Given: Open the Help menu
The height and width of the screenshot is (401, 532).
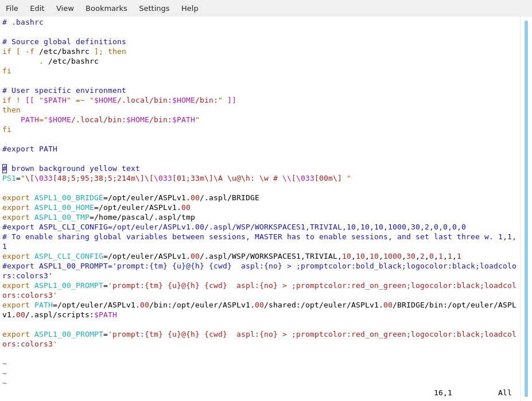Looking at the screenshot, I should coord(190,8).
